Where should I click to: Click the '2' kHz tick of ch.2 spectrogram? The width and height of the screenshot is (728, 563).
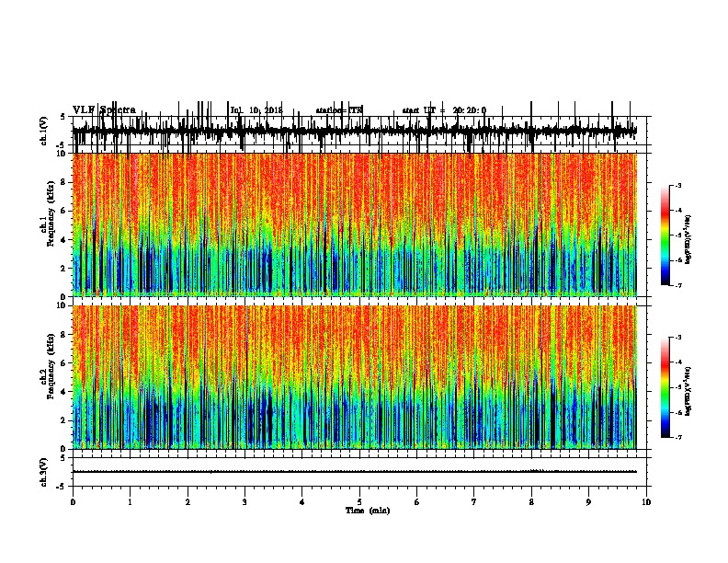pyautogui.click(x=65, y=420)
